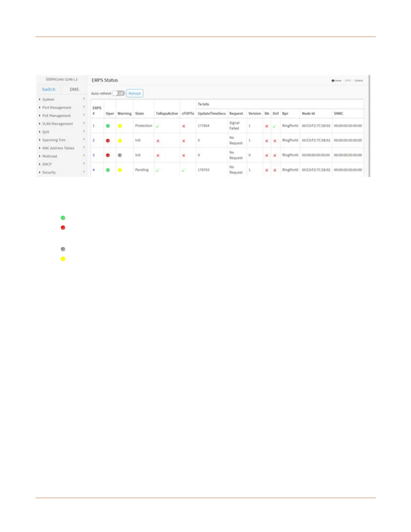411x532 pixels.
Task: Switch to the Switch tab
Action: 48,89
